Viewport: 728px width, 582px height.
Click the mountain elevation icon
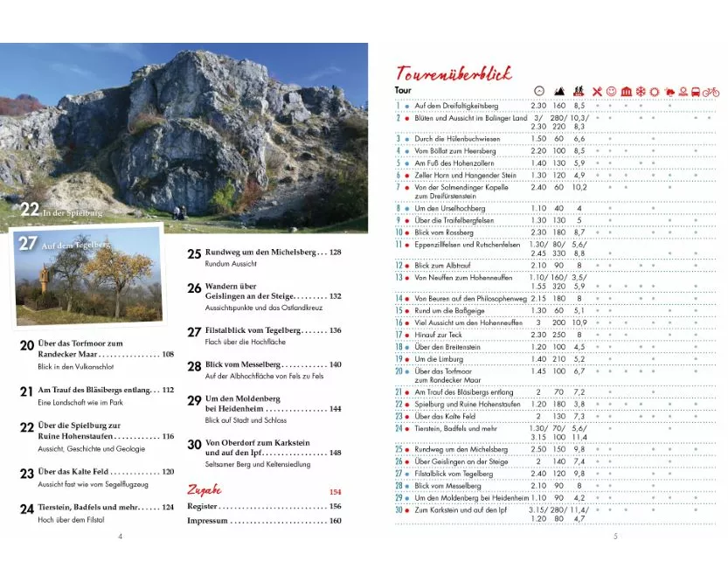[x=558, y=91]
